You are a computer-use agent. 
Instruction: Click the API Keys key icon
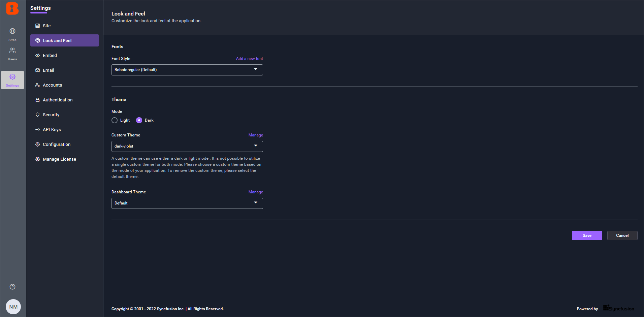[x=38, y=130]
